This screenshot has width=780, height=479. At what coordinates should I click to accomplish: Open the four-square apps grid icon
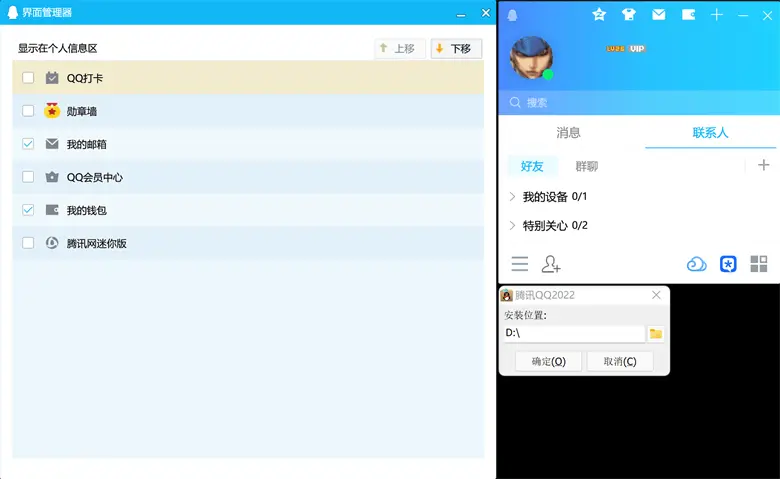pyautogui.click(x=759, y=264)
